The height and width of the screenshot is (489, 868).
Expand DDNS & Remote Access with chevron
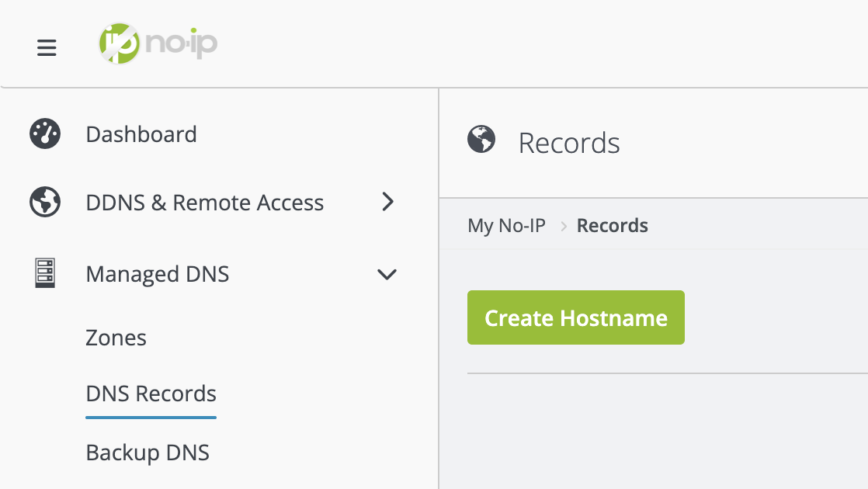[388, 203]
